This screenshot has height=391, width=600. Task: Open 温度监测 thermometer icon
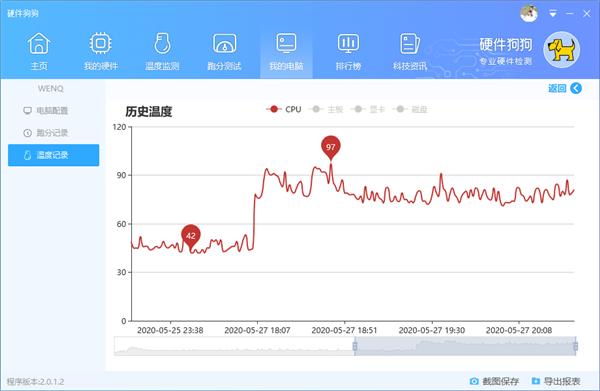(162, 43)
